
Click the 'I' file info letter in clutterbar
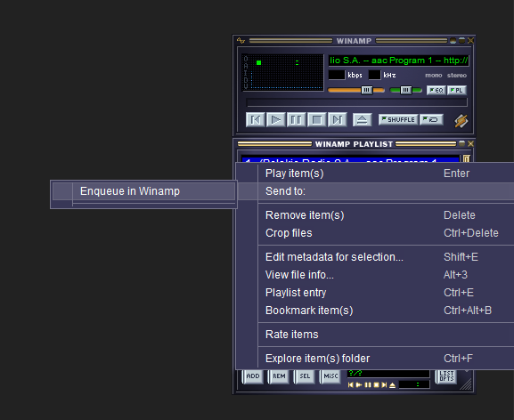click(246, 73)
